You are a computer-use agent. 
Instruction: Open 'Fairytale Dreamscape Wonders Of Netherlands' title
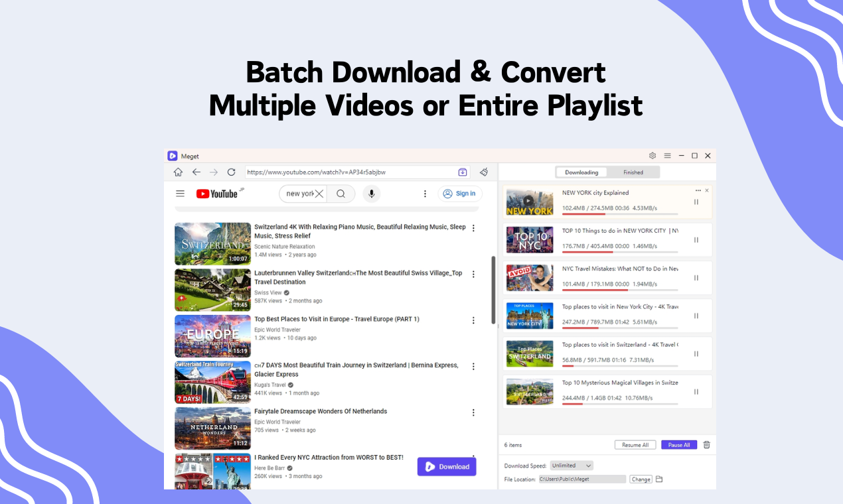coord(321,411)
